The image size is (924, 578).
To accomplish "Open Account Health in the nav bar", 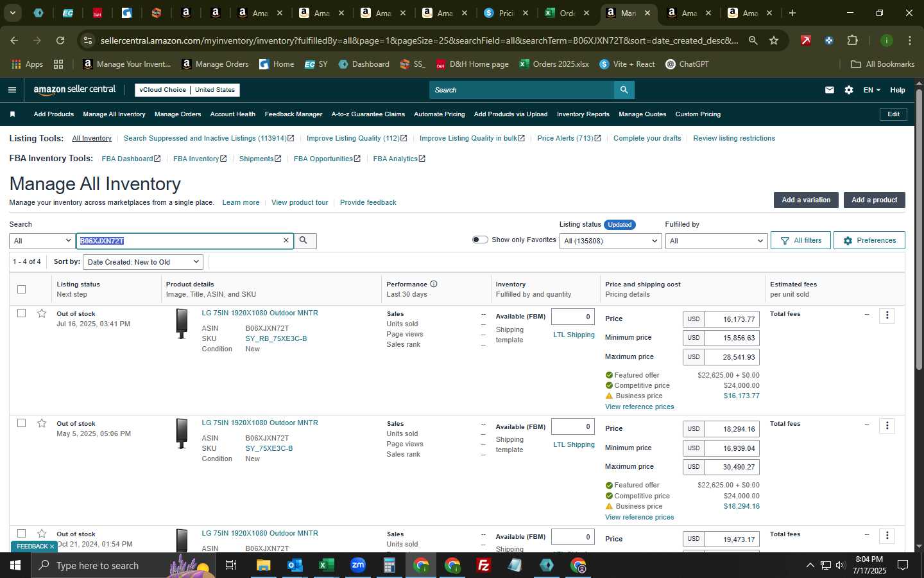I will 232,114.
